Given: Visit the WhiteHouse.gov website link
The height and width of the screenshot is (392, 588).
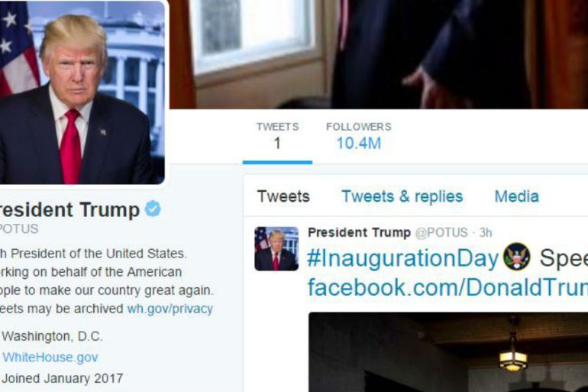Looking at the screenshot, I should pyautogui.click(x=50, y=357).
